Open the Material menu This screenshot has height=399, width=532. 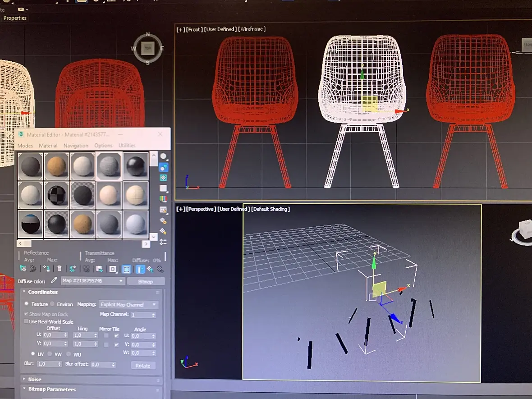[x=48, y=146]
